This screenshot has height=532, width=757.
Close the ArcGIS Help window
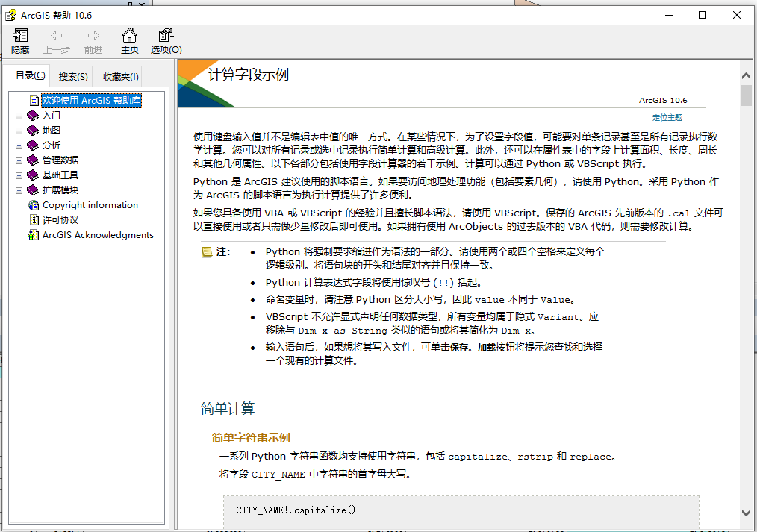tap(737, 16)
